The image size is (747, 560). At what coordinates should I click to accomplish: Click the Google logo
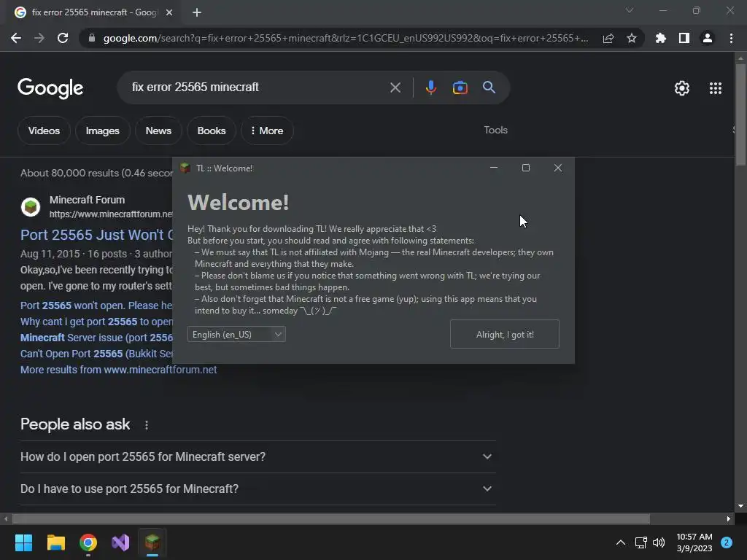[50, 88]
